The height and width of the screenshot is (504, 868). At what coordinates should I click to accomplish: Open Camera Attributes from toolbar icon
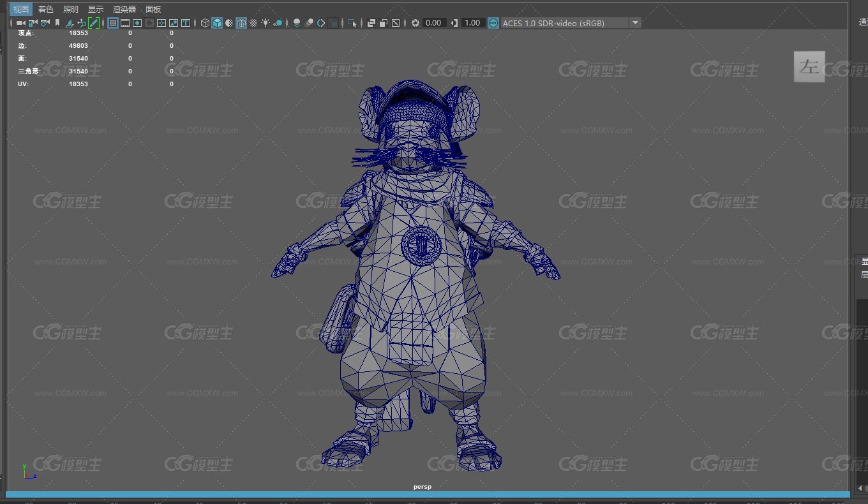pos(45,23)
